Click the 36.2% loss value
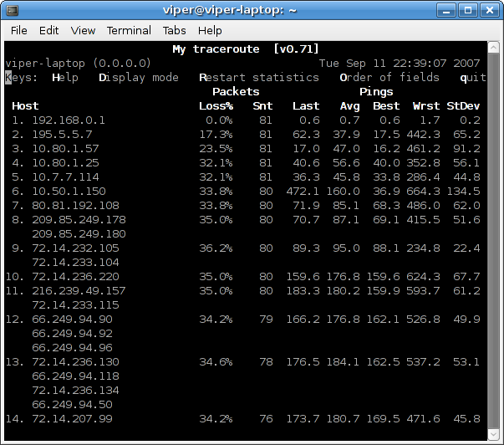The image size is (504, 445). pyautogui.click(x=216, y=248)
